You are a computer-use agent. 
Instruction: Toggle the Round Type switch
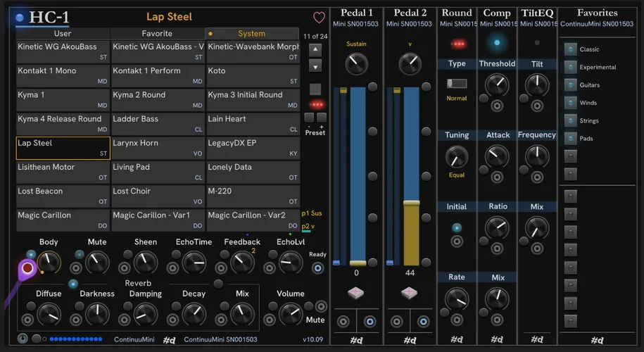[457, 84]
